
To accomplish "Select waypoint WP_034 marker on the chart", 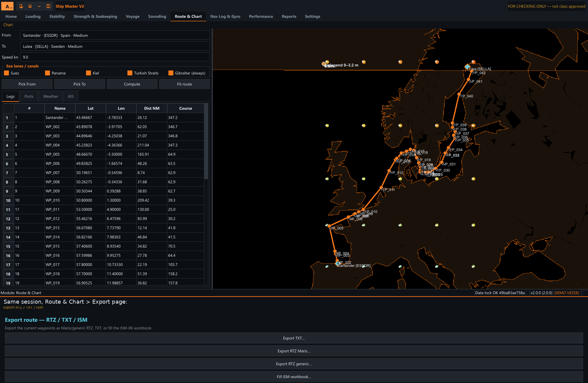I will pos(449,148).
